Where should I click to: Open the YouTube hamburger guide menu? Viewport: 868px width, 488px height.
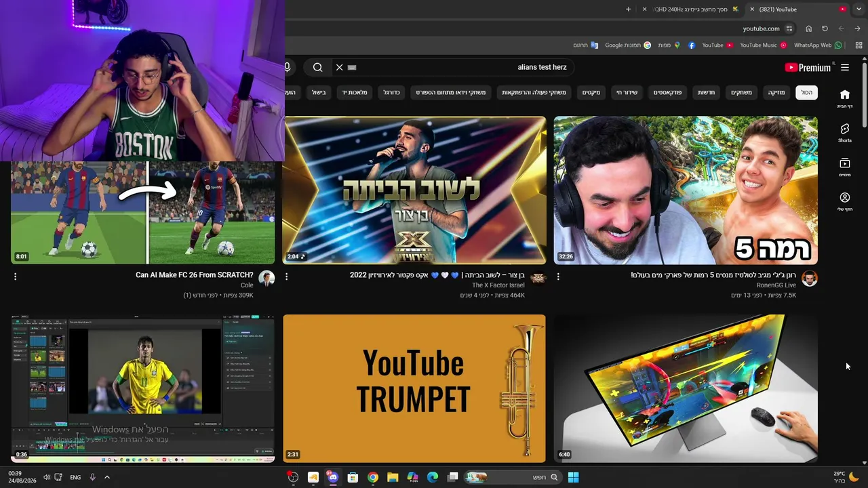coord(845,67)
